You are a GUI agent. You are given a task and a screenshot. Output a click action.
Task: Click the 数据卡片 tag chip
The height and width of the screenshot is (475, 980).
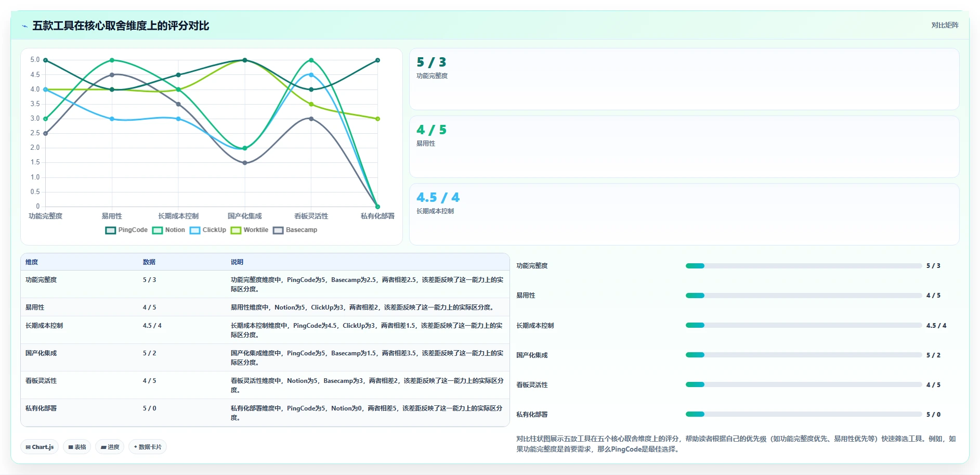148,447
